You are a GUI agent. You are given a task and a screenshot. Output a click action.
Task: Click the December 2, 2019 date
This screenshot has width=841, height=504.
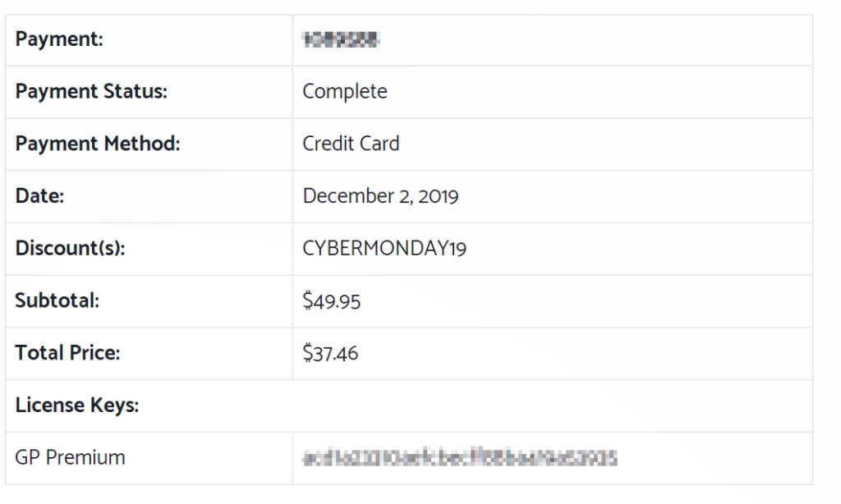click(381, 196)
